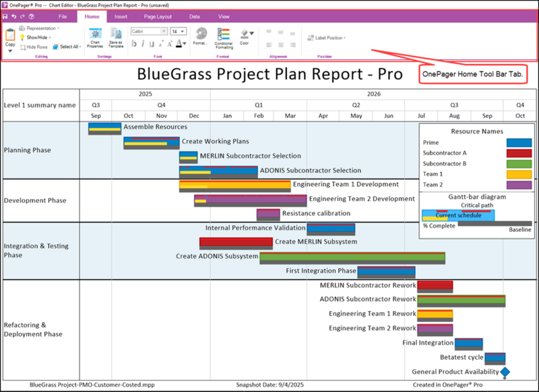Click the OnePager app icon in title bar
This screenshot has width=539, height=392.
coord(5,5)
